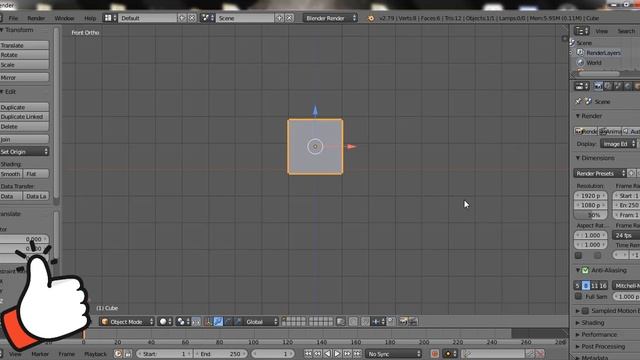The image size is (640, 360).
Task: Select the scale manipulator icon
Action: click(x=238, y=322)
